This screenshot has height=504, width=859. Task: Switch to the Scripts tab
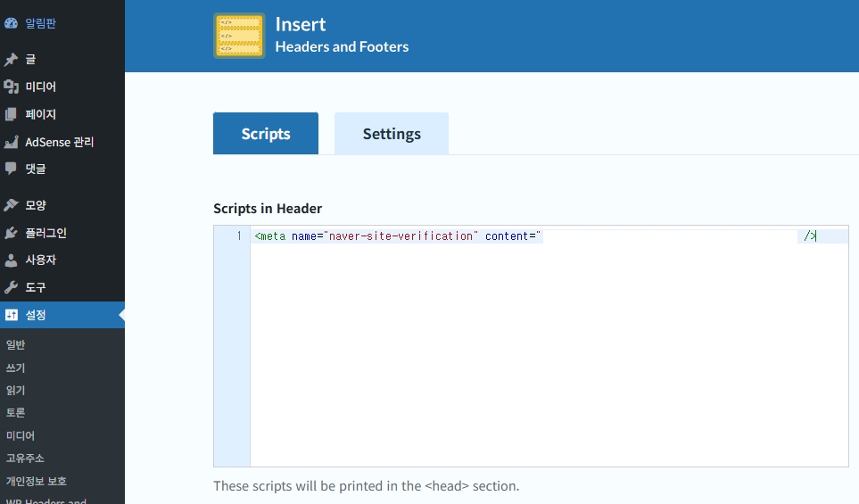(266, 134)
